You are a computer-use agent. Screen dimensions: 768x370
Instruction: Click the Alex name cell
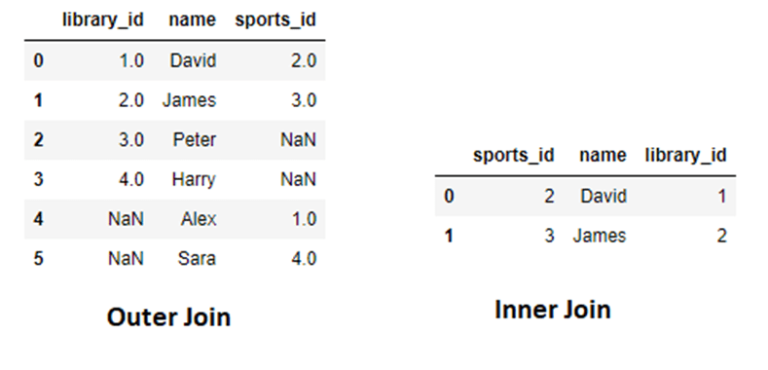click(x=198, y=219)
